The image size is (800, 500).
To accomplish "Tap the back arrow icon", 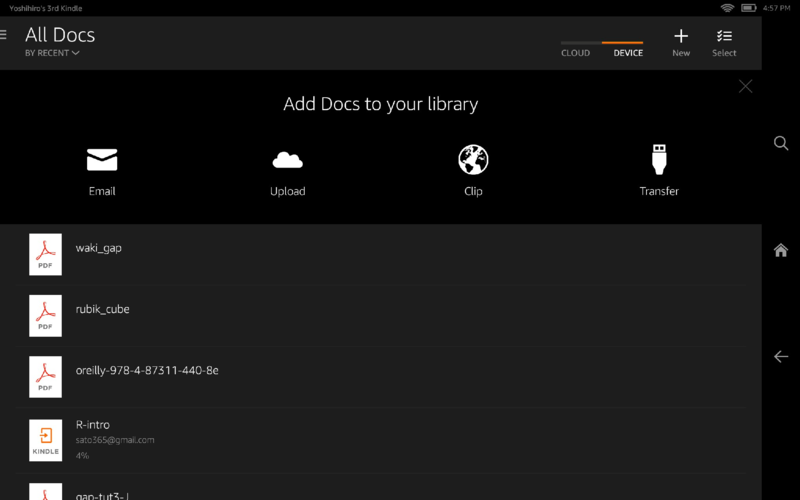I will [781, 356].
